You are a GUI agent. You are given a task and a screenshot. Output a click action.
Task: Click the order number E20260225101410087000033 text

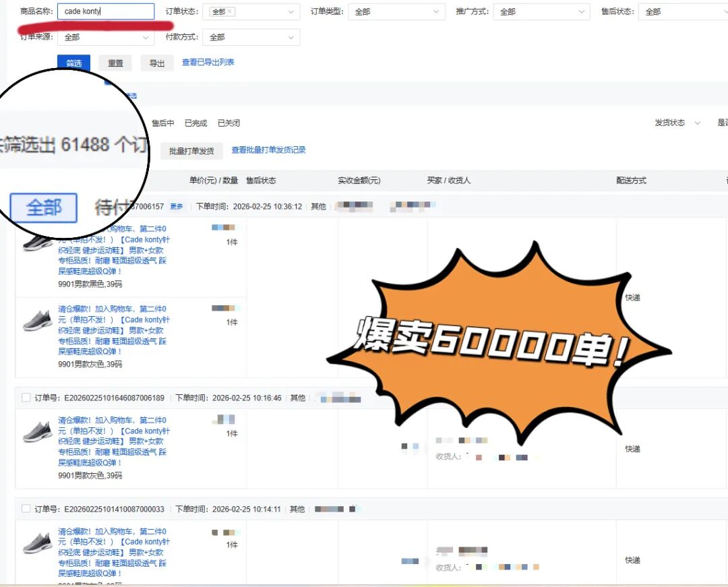click(x=114, y=509)
